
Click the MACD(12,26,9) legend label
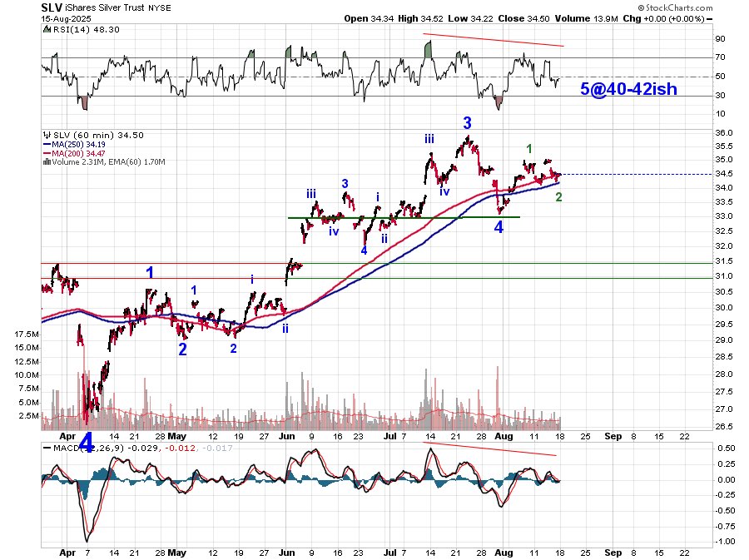click(x=89, y=448)
